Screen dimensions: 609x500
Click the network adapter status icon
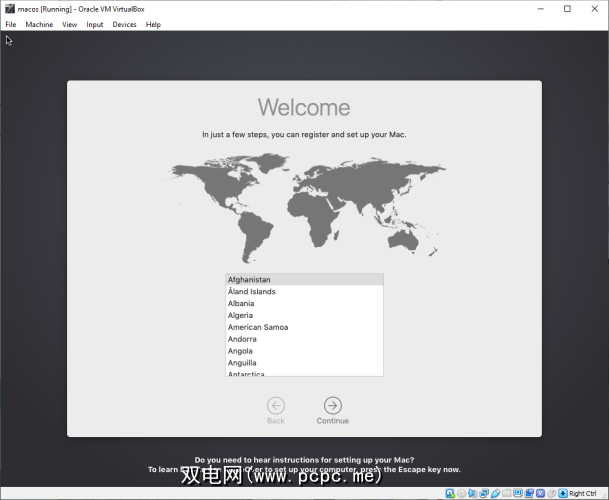click(484, 493)
